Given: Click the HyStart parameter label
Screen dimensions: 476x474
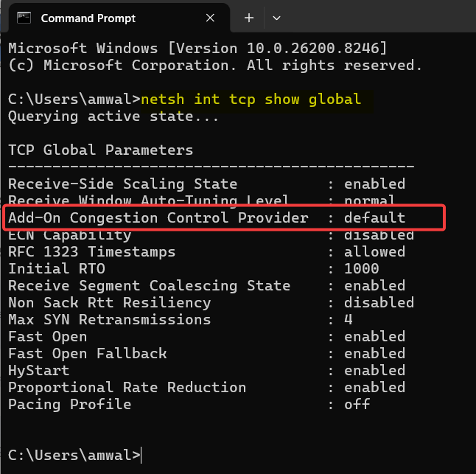Looking at the screenshot, I should point(38,371).
